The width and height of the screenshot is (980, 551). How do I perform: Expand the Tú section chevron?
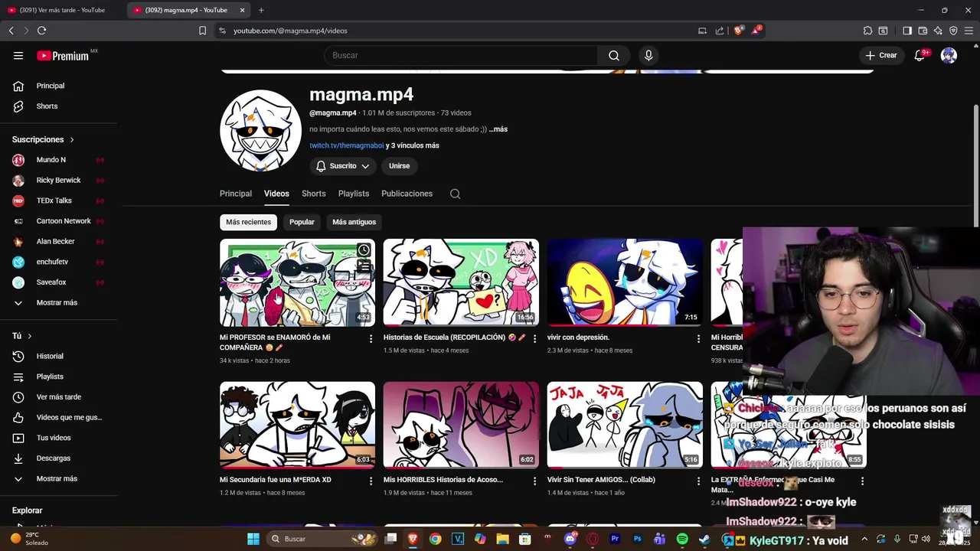point(29,336)
